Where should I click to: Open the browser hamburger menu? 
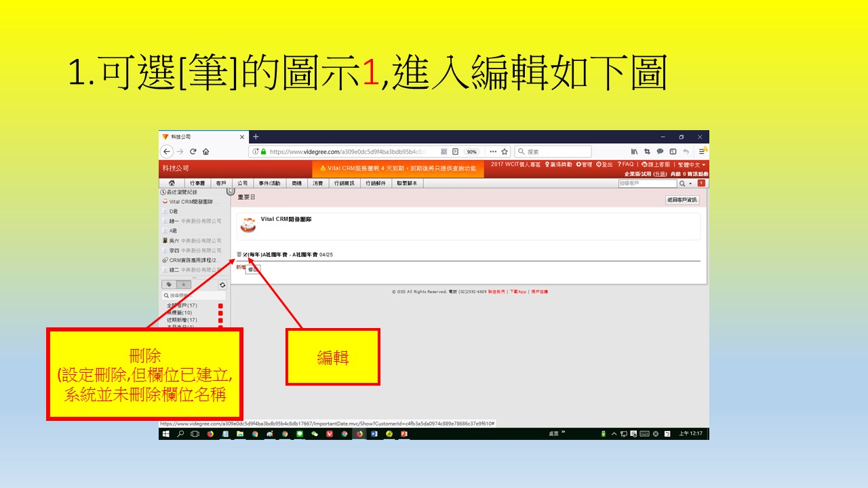coord(703,152)
